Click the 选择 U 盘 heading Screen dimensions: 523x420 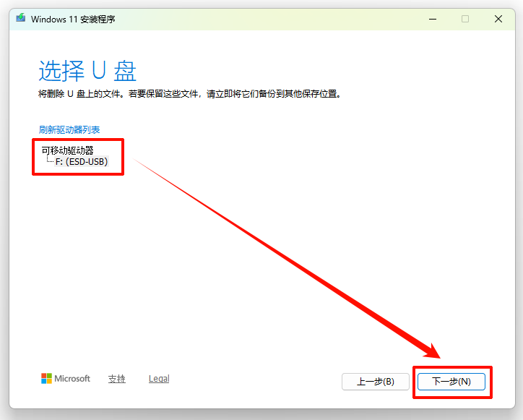point(87,71)
